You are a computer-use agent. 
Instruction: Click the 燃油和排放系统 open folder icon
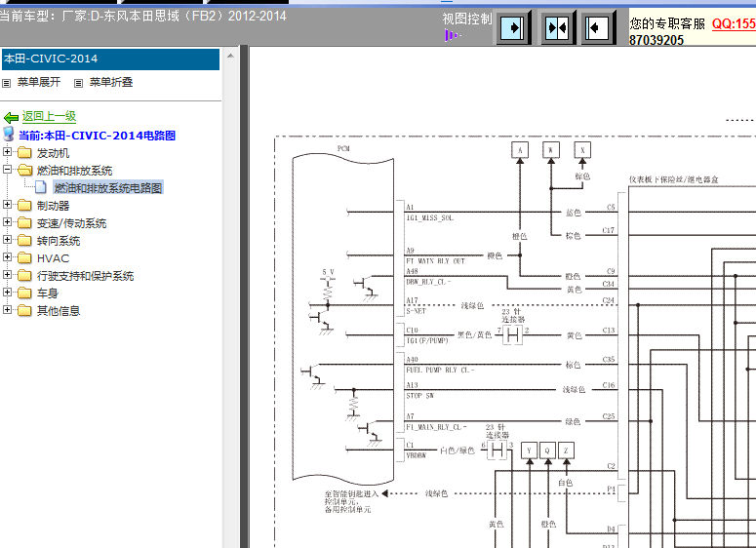point(24,170)
